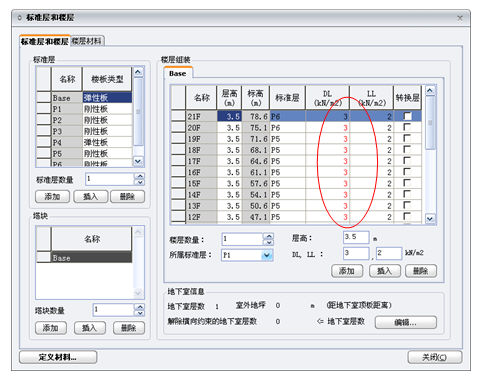Image resolution: width=492 pixels, height=381 pixels.
Task: Select the 12F row name cell
Action: click(201, 217)
